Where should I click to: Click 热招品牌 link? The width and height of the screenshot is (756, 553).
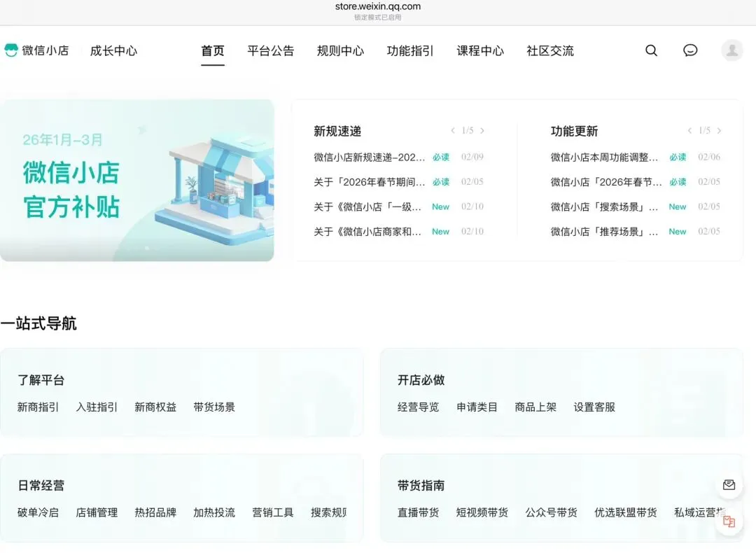[x=155, y=512]
